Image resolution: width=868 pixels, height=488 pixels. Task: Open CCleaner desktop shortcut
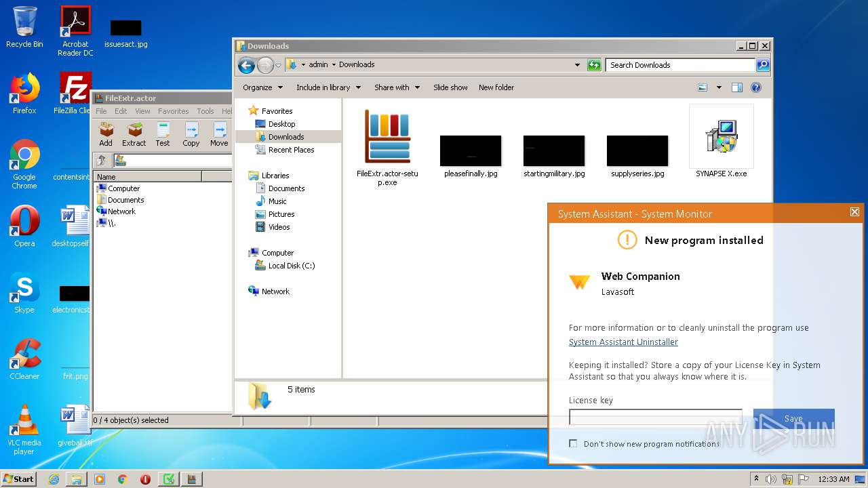(x=24, y=359)
